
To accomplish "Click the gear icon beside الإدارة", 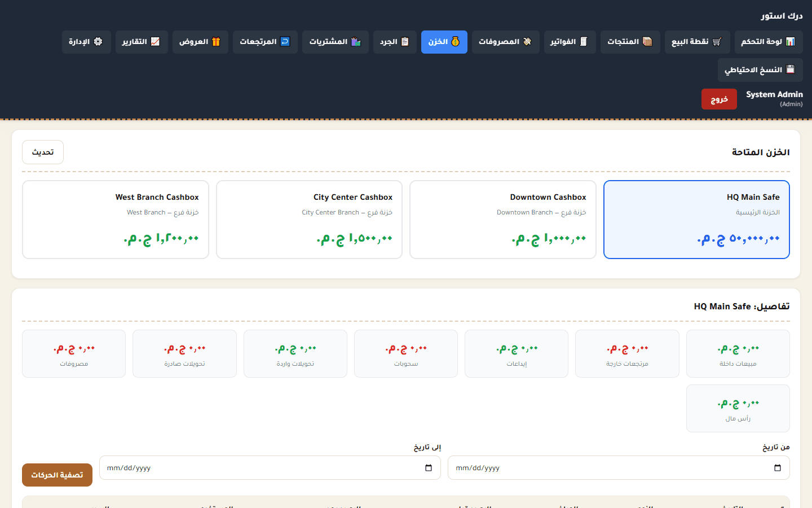I will 98,42.
